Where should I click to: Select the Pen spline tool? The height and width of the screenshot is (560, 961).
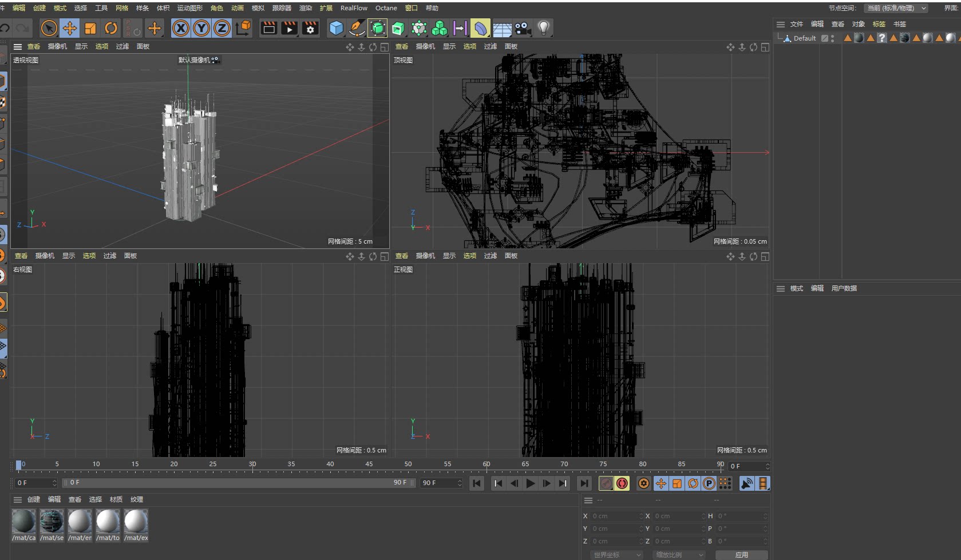[357, 28]
